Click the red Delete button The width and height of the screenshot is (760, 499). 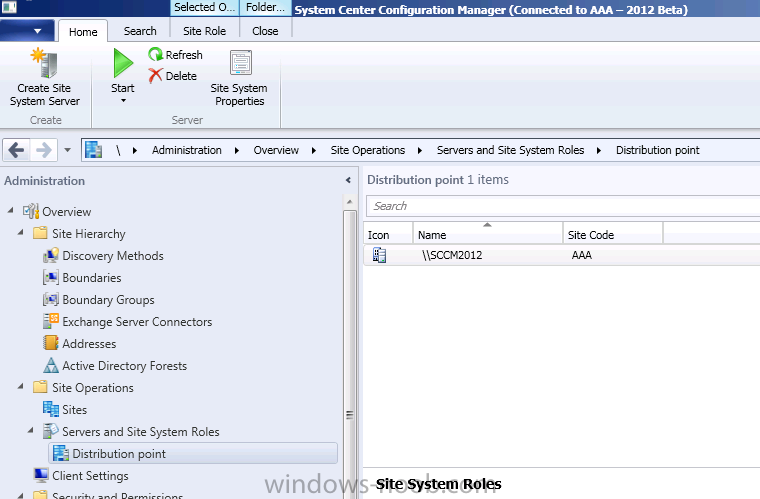[x=173, y=76]
